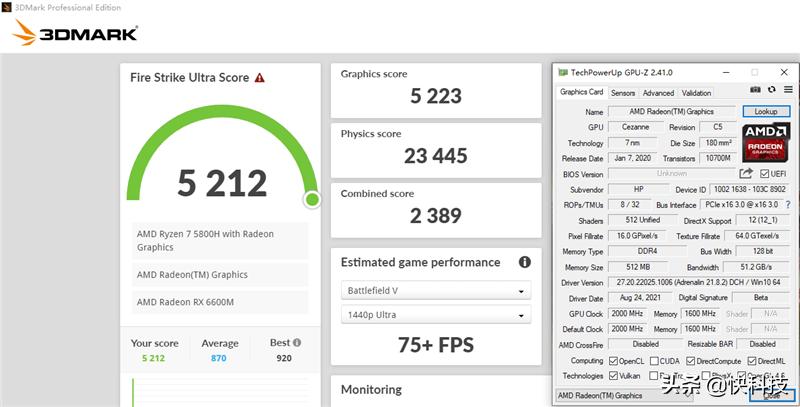This screenshot has width=800, height=407.
Task: Click the AMD Radeon Graphics logo in GPU-Z
Action: [765, 142]
